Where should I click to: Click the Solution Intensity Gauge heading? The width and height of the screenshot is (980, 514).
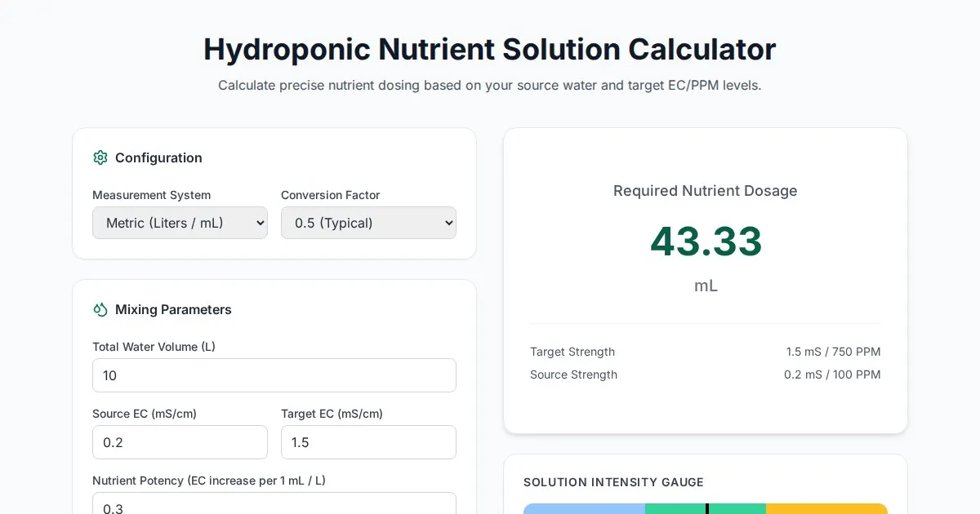click(613, 482)
